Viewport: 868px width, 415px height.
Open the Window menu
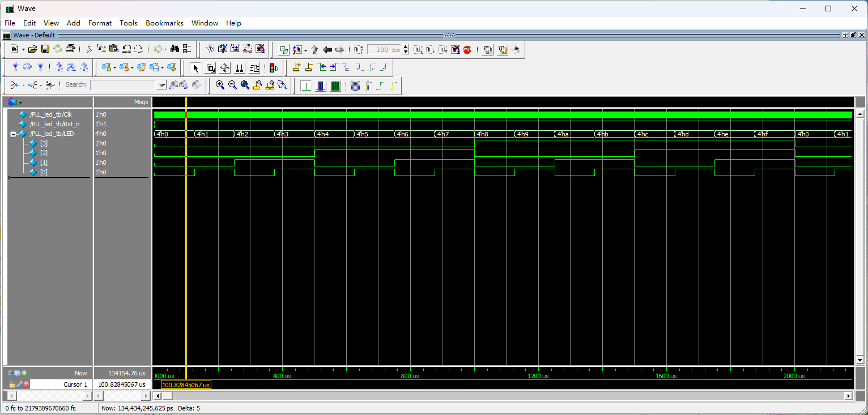pyautogui.click(x=205, y=23)
